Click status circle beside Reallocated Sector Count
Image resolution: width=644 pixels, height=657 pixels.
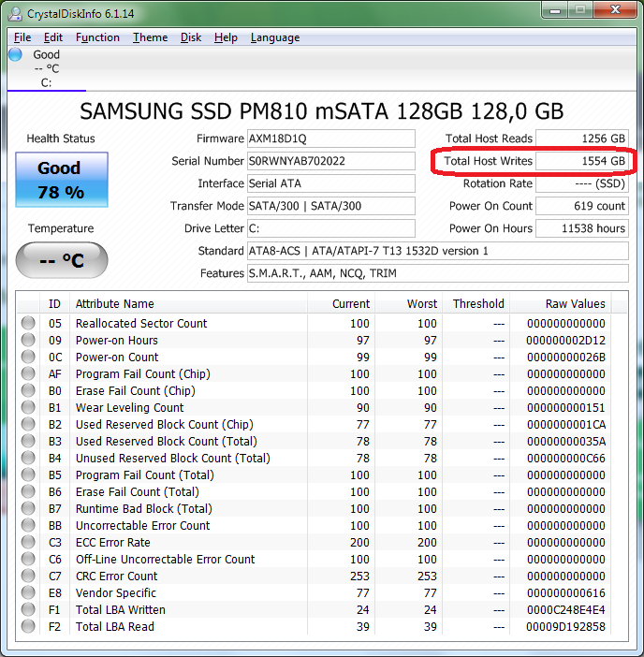(x=29, y=324)
